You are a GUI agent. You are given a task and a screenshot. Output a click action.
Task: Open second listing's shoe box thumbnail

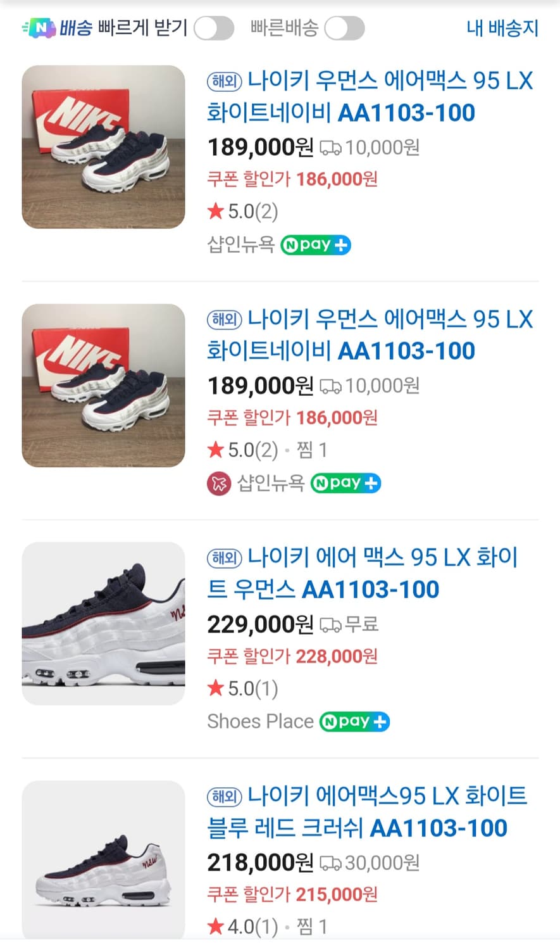point(104,386)
